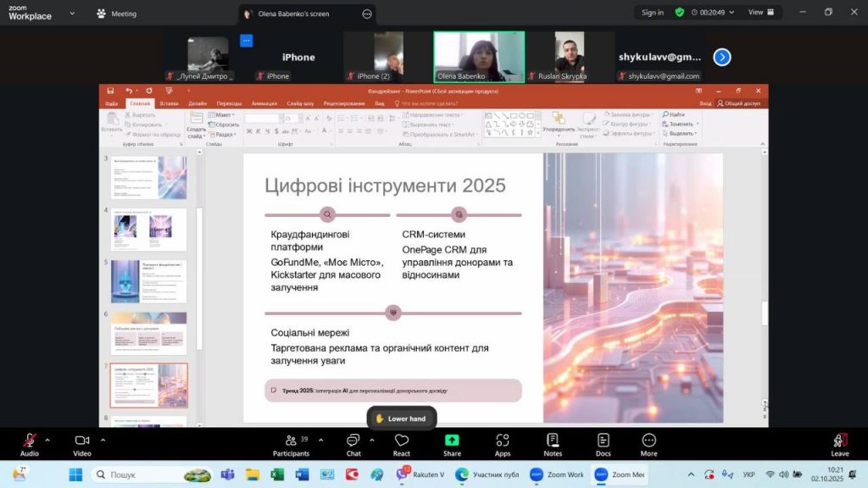The image size is (868, 488).
Task: Click the Sign in button
Action: pos(653,13)
